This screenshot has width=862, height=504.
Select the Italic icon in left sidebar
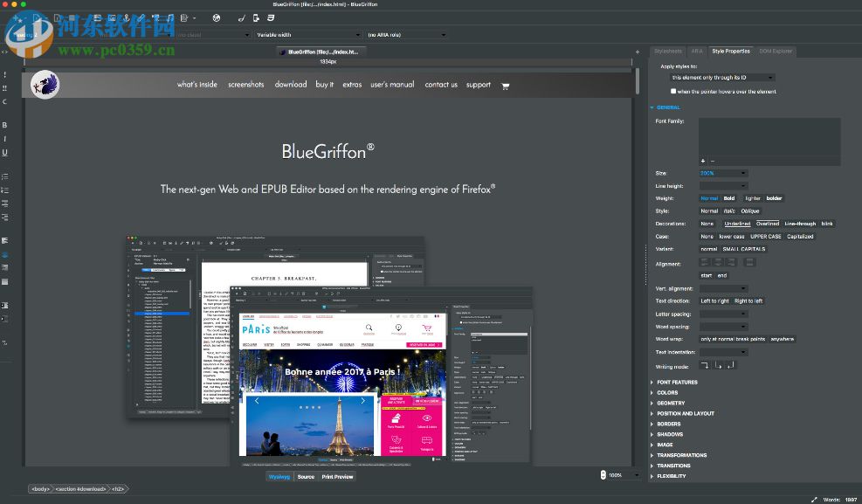coord(4,138)
